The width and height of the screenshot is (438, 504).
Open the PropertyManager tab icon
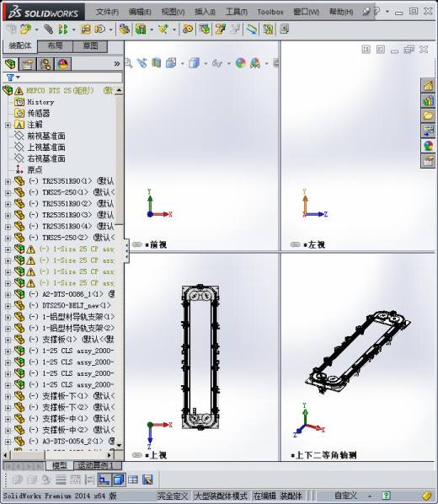[x=28, y=64]
